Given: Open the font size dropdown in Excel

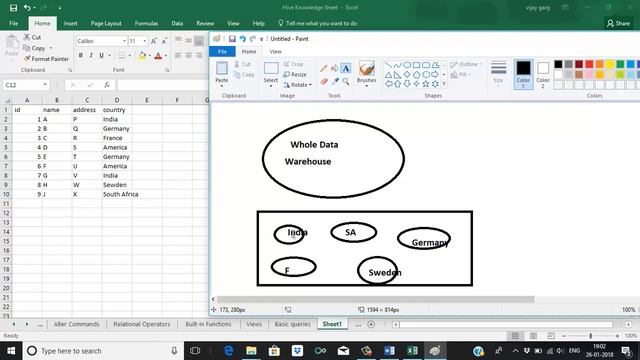Looking at the screenshot, I should click(x=144, y=41).
